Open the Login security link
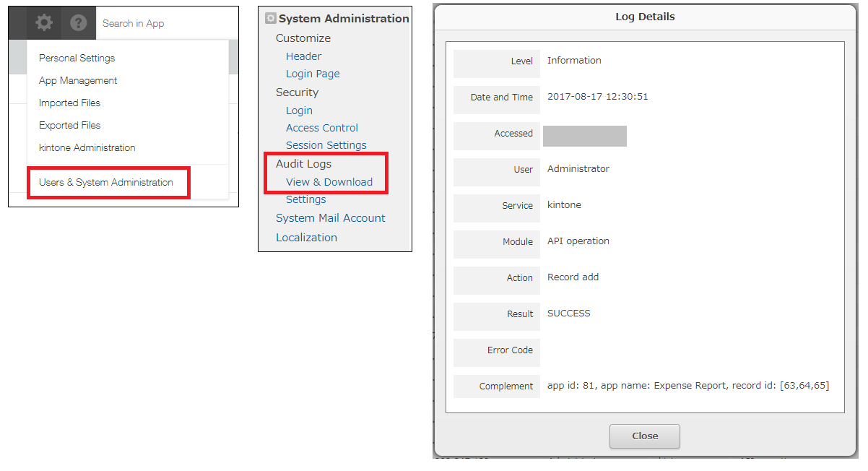The image size is (868, 471). coord(299,111)
